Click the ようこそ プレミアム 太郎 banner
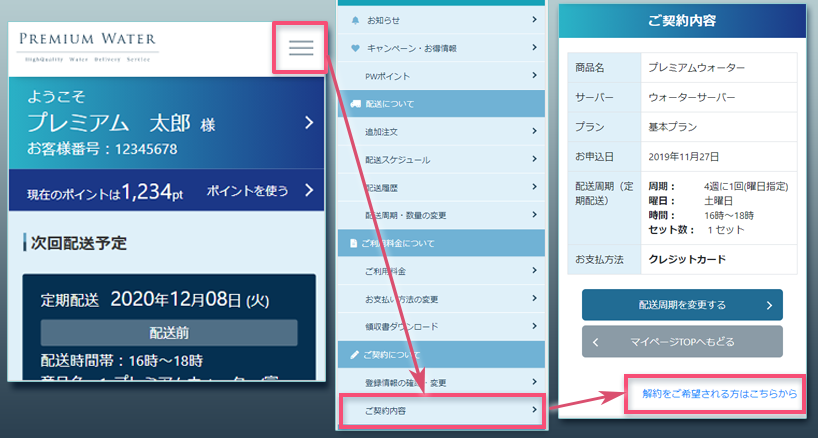 pos(166,123)
